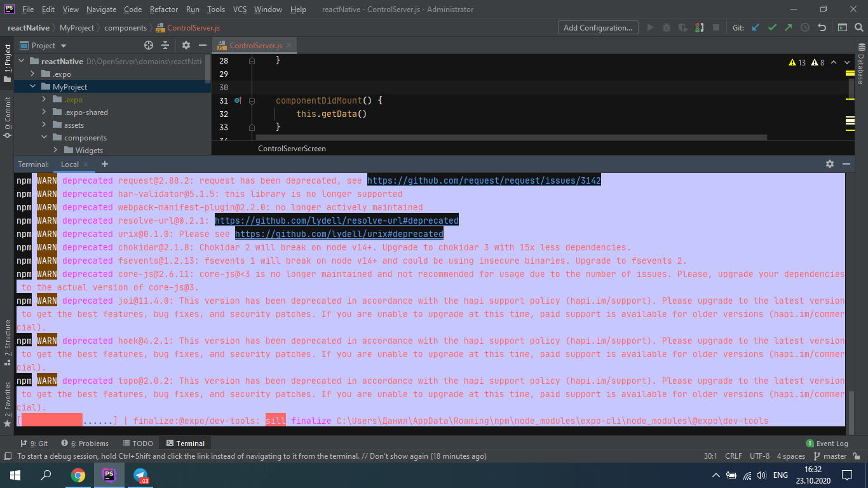The height and width of the screenshot is (488, 868).
Task: Expand the top-level .expo folder
Action: (x=32, y=74)
